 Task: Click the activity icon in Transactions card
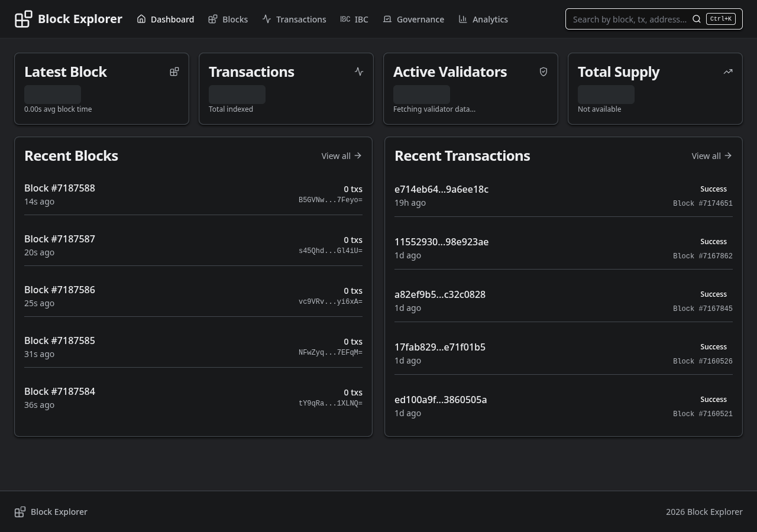tap(359, 72)
